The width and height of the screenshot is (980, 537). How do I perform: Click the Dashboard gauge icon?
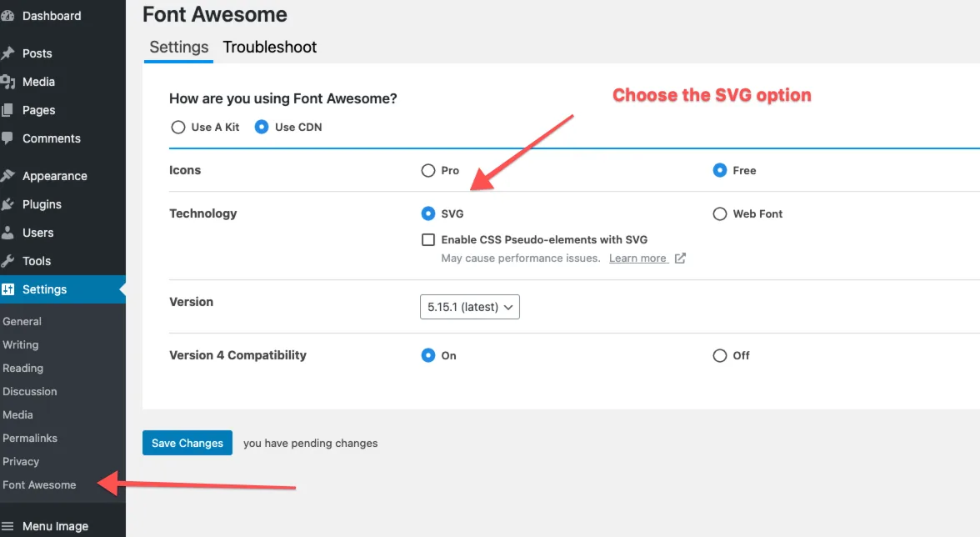tap(7, 16)
